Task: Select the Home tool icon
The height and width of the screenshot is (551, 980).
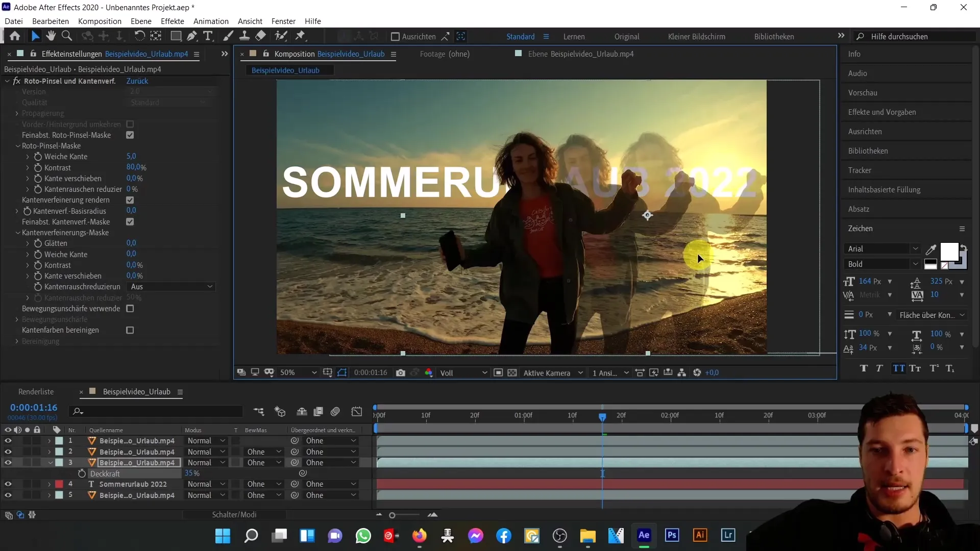Action: (x=15, y=36)
